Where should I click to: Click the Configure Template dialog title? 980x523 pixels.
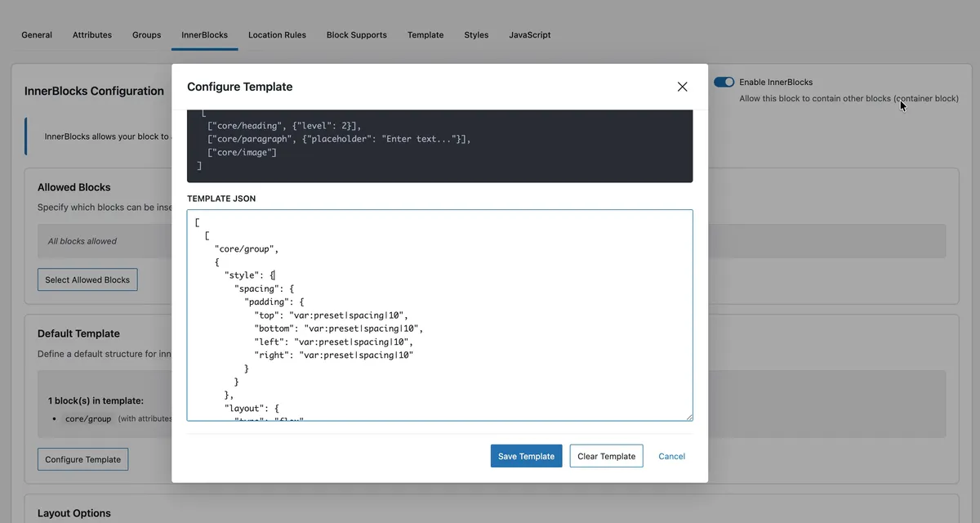[x=239, y=87]
